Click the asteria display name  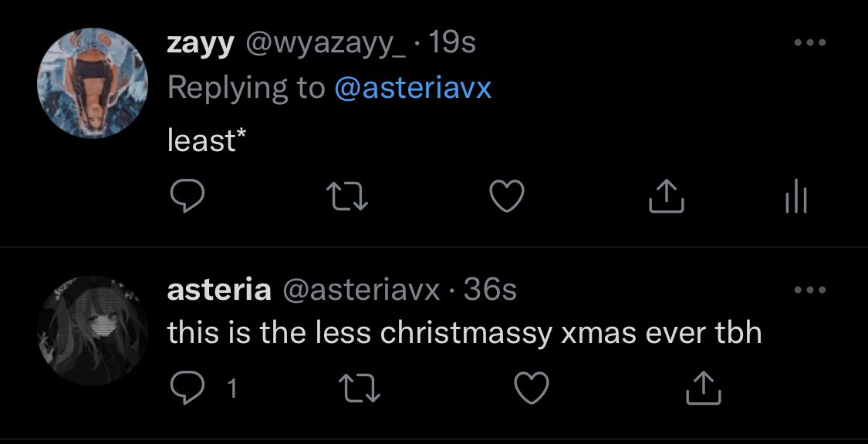(x=219, y=291)
